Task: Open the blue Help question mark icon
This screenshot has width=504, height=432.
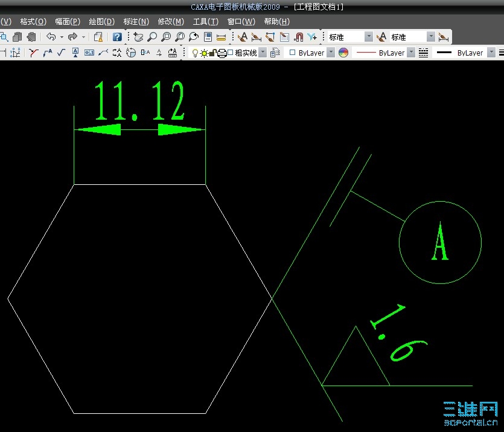Action: 117,37
